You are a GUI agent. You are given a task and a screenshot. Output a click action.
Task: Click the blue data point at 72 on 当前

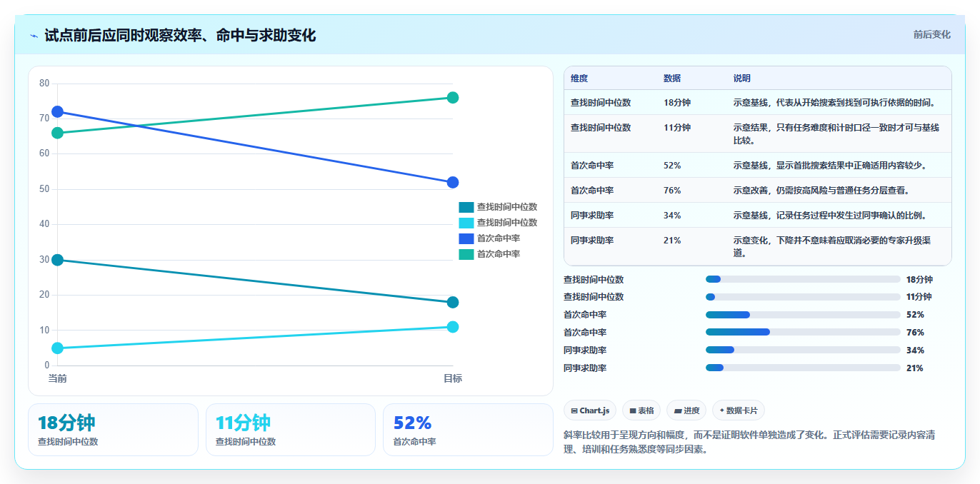click(57, 111)
